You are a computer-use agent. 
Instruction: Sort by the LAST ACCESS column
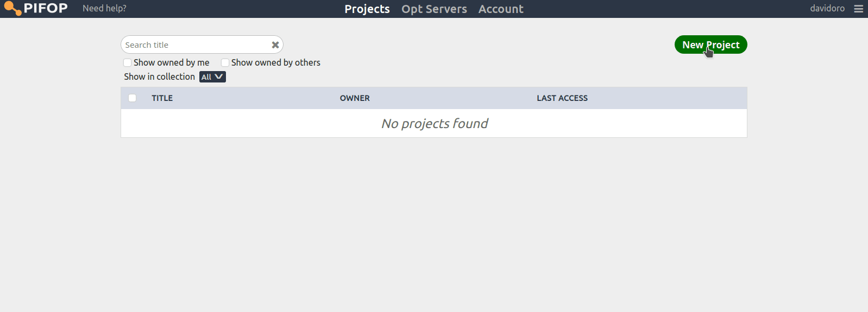click(x=562, y=98)
